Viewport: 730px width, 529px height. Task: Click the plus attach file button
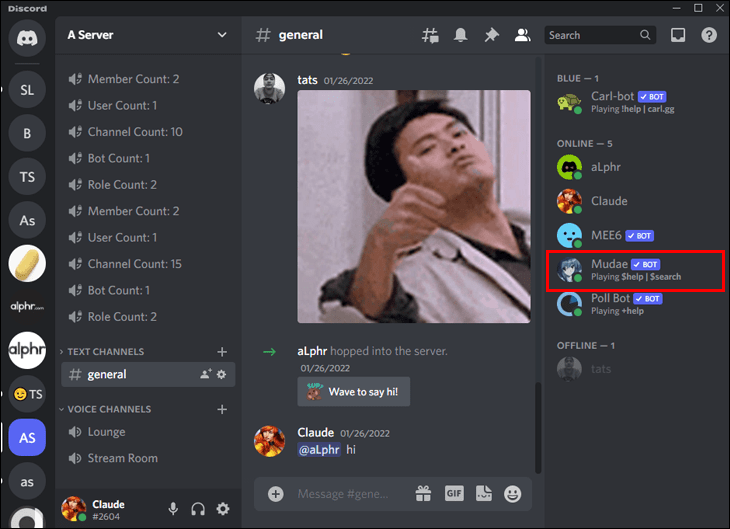[276, 494]
